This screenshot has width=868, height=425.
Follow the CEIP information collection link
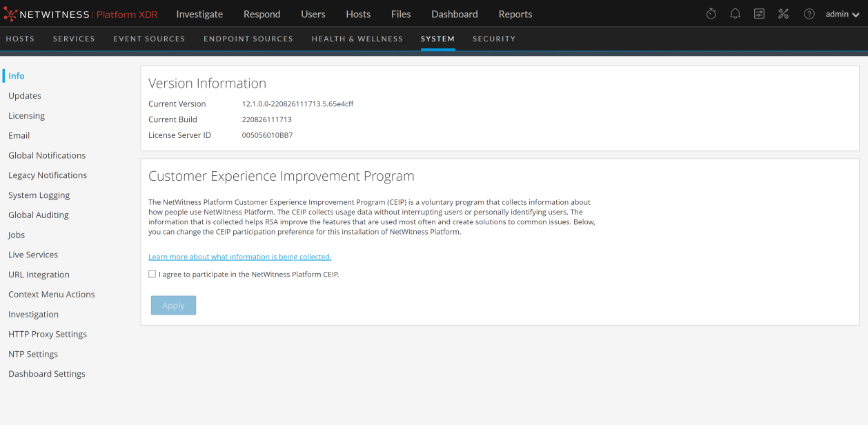pyautogui.click(x=239, y=256)
